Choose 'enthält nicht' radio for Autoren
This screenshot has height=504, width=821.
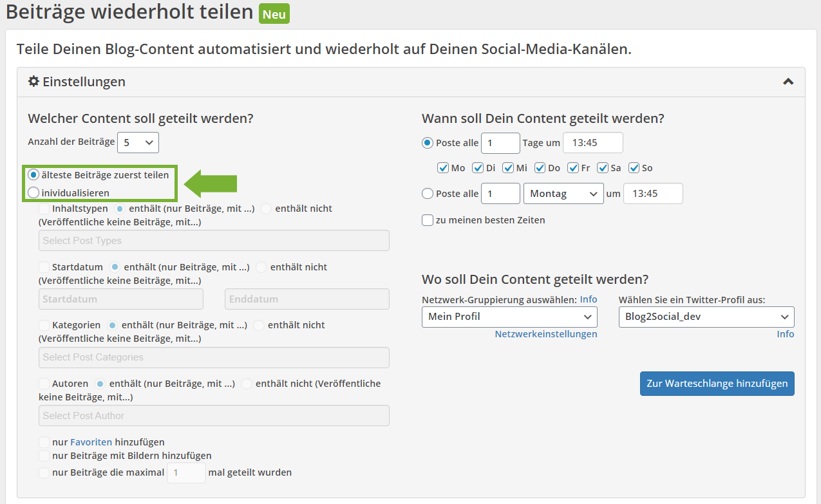247,383
